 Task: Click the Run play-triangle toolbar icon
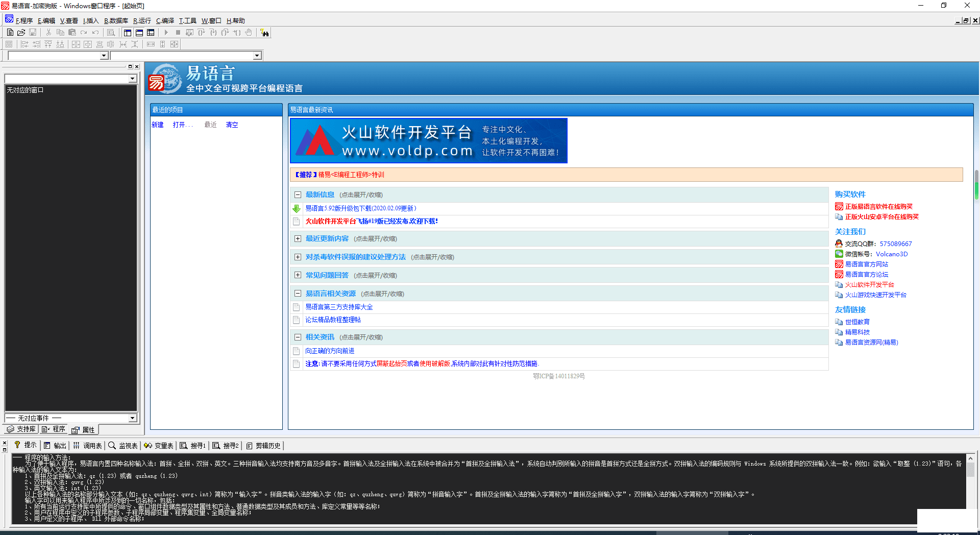[x=166, y=32]
